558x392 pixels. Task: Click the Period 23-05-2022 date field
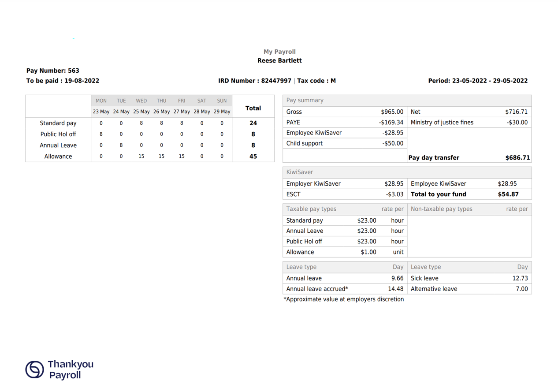[x=478, y=81]
